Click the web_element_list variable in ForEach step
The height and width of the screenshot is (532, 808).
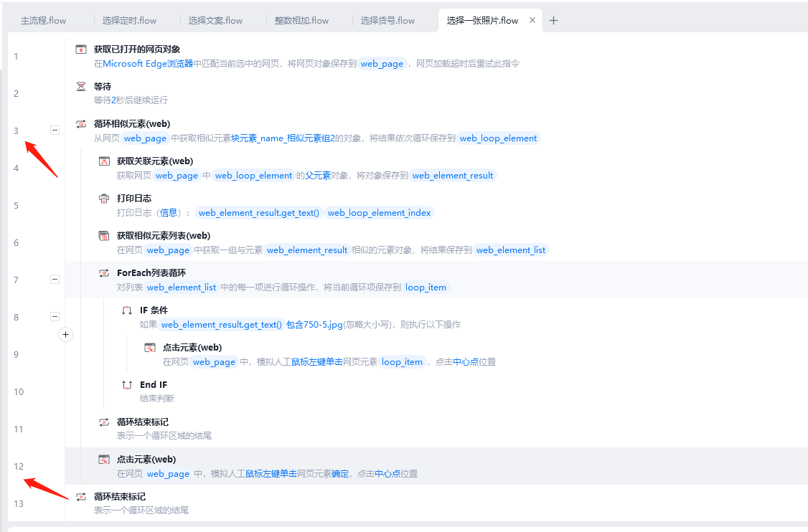pyautogui.click(x=182, y=288)
